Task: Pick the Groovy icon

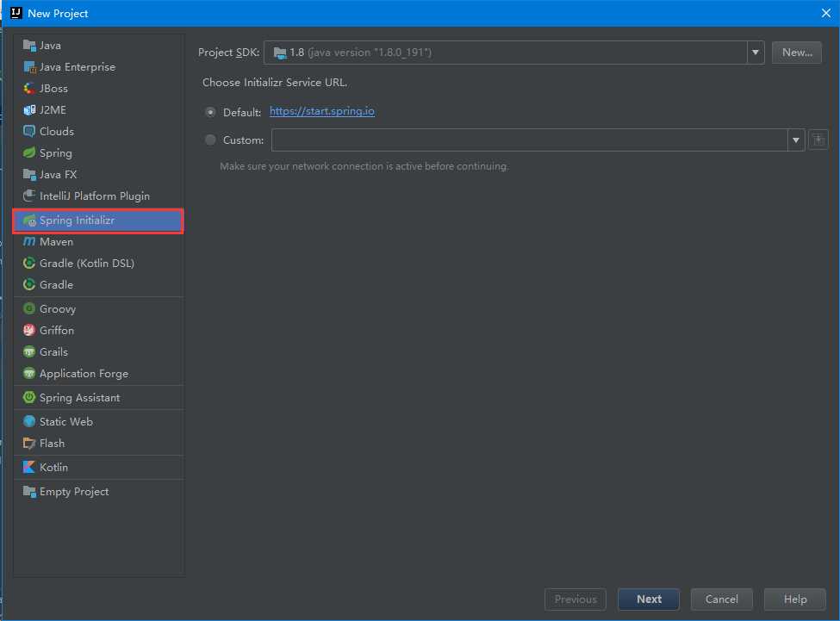Action: click(29, 309)
